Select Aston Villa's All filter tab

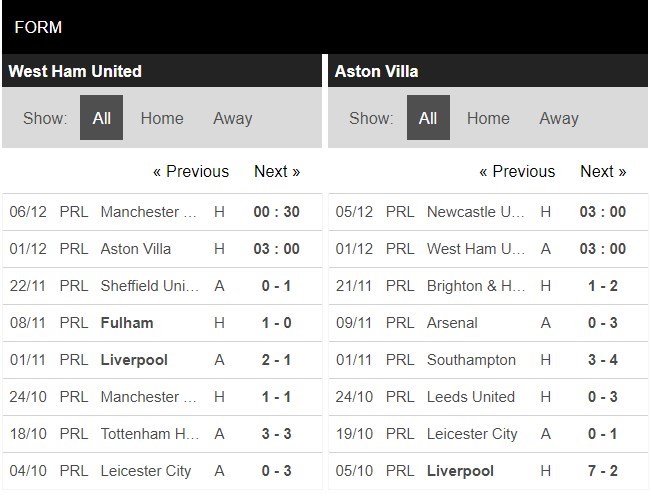428,118
